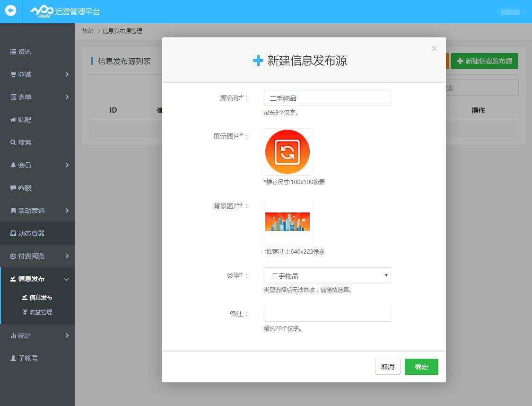Confirm with the 确定 button
Image resolution: width=532 pixels, height=406 pixels.
tap(421, 366)
